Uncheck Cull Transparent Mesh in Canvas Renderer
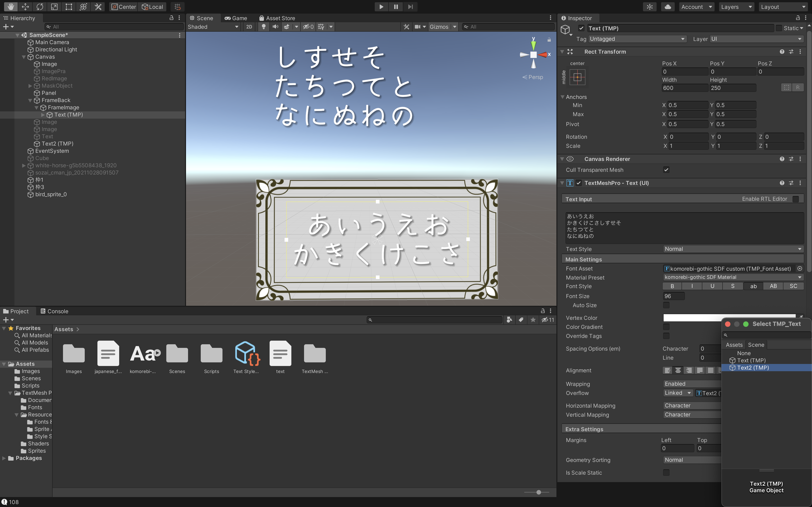Image resolution: width=812 pixels, height=507 pixels. [666, 170]
